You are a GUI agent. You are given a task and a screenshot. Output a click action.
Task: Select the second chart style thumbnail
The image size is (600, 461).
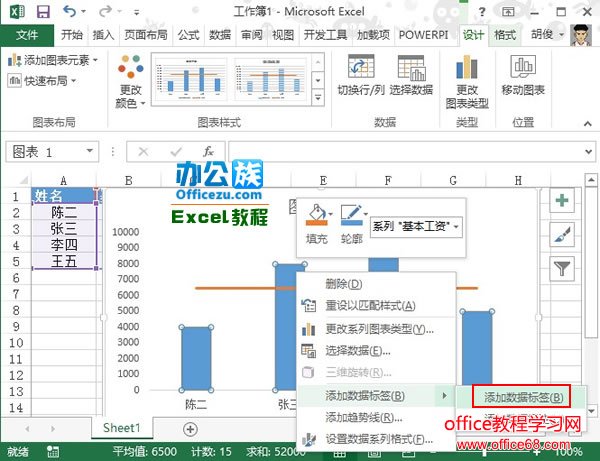pos(270,79)
